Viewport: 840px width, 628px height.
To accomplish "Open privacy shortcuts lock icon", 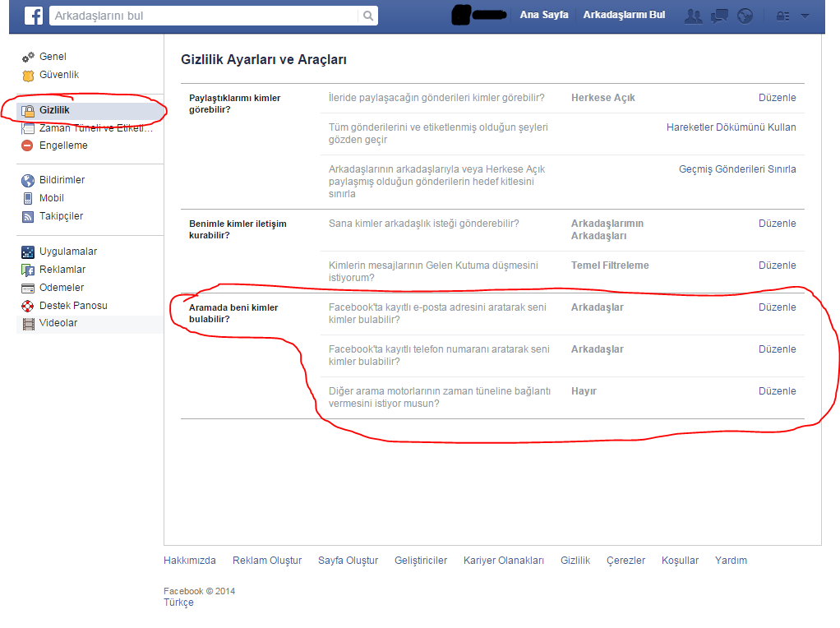I will click(782, 16).
